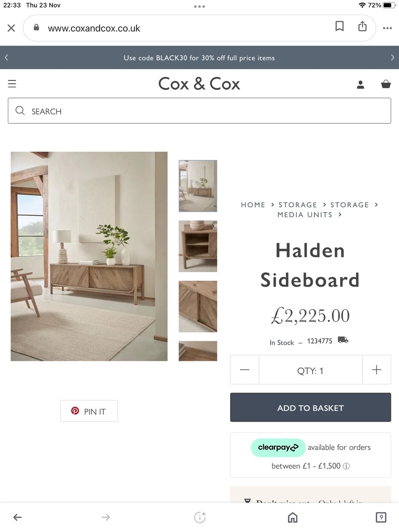Pin the product with PIN IT
The width and height of the screenshot is (399, 532).
tap(89, 411)
